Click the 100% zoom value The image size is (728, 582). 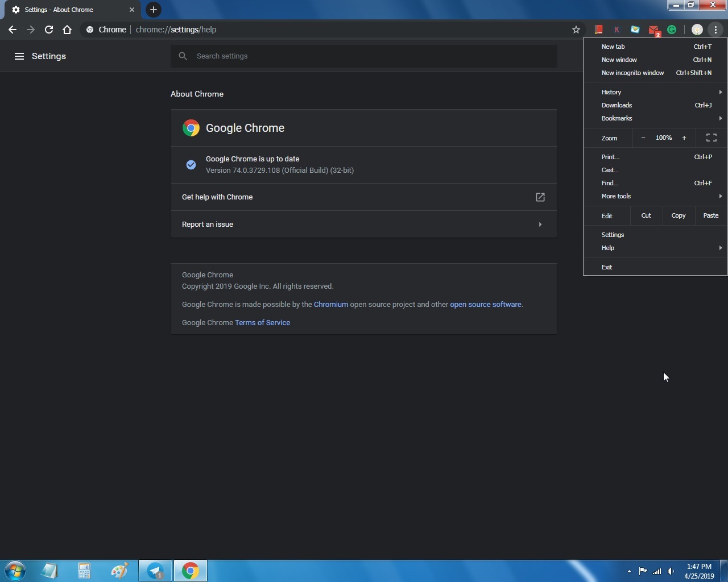coord(664,138)
